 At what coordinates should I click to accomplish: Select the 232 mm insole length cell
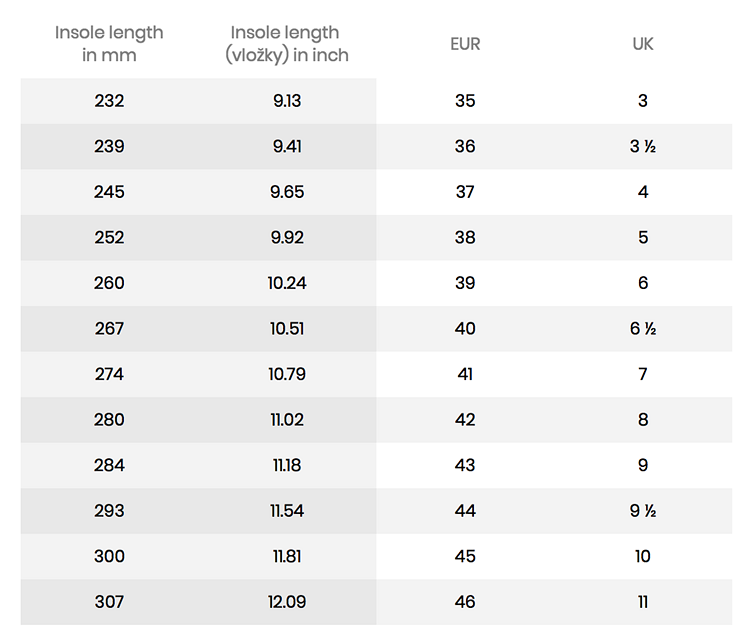pyautogui.click(x=109, y=101)
